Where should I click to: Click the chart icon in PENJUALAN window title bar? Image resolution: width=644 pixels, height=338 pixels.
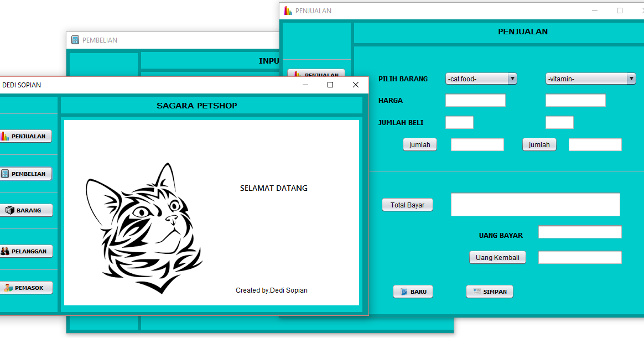point(288,11)
